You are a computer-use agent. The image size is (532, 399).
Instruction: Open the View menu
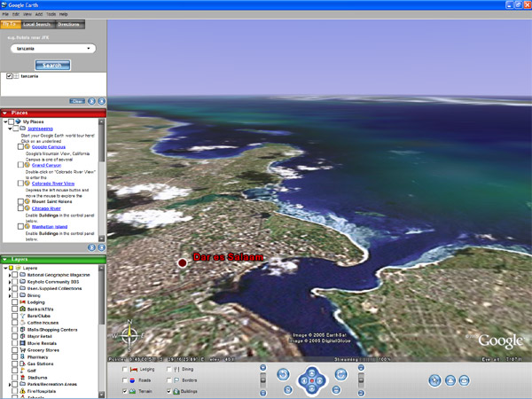pyautogui.click(x=27, y=14)
